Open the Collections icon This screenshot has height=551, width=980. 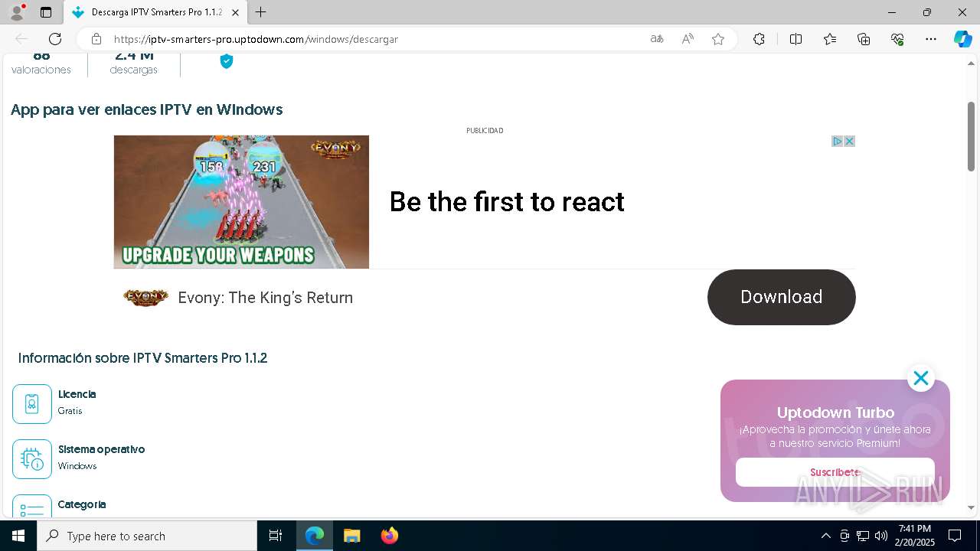(864, 39)
